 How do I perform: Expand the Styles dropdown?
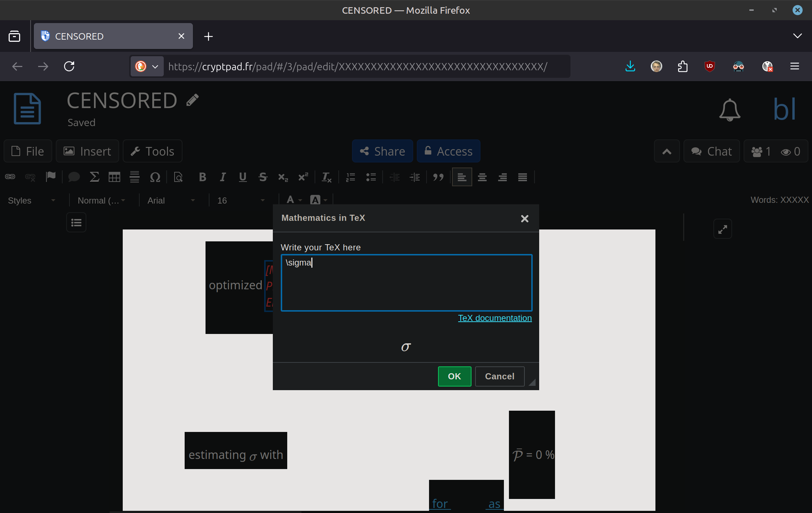[32, 200]
